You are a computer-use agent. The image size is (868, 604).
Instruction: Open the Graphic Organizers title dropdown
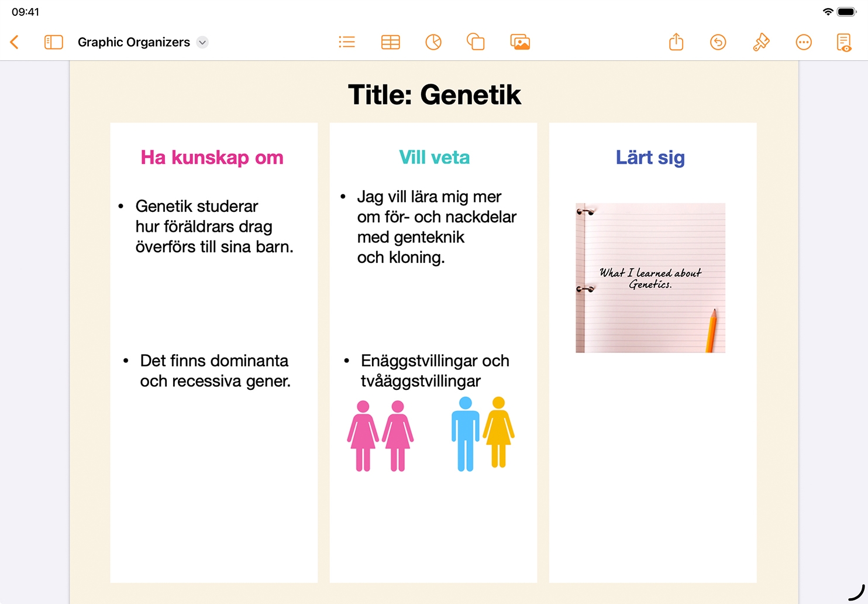point(202,42)
